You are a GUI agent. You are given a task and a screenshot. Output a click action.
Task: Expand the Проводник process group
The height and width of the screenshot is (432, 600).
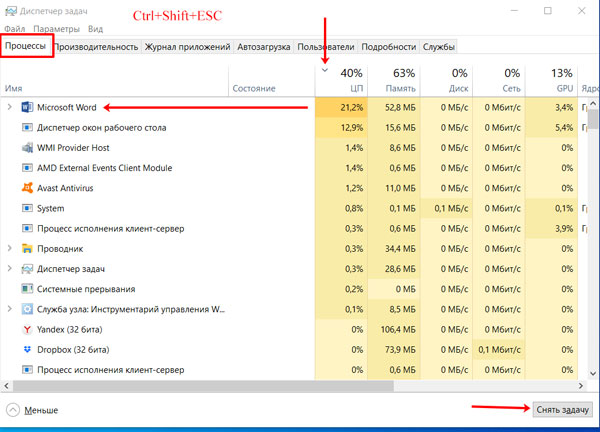pos(10,248)
